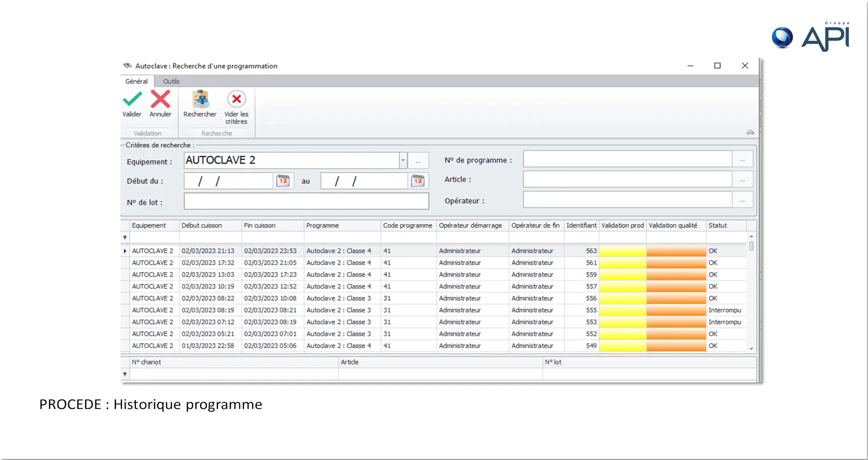The height and width of the screenshot is (460, 868).
Task: Sort by the Identifiant column header
Action: coord(582,225)
